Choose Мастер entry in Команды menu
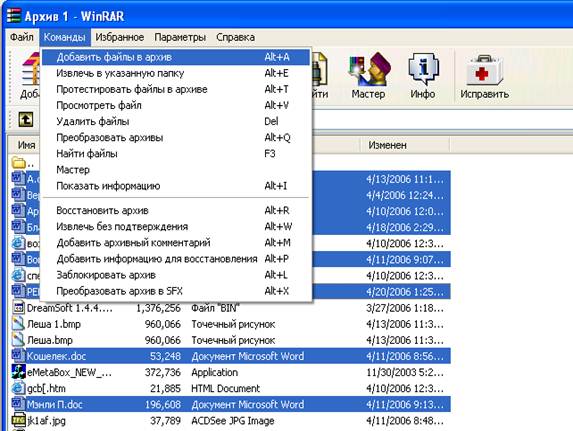 [x=176, y=170]
